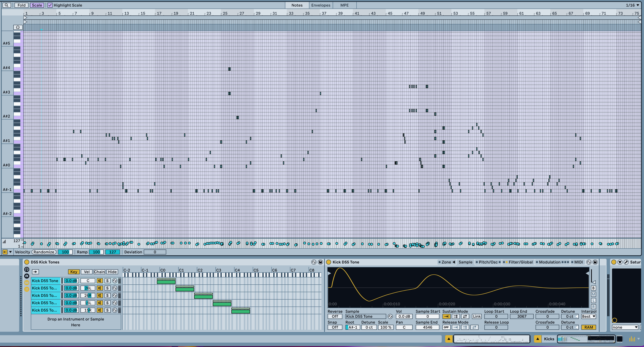
Task: Open hot-swap for the Sampler device
Action: [x=589, y=262]
